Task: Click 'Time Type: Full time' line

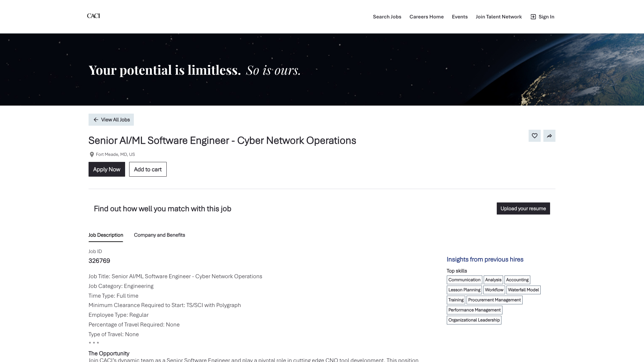Action: coord(113,296)
